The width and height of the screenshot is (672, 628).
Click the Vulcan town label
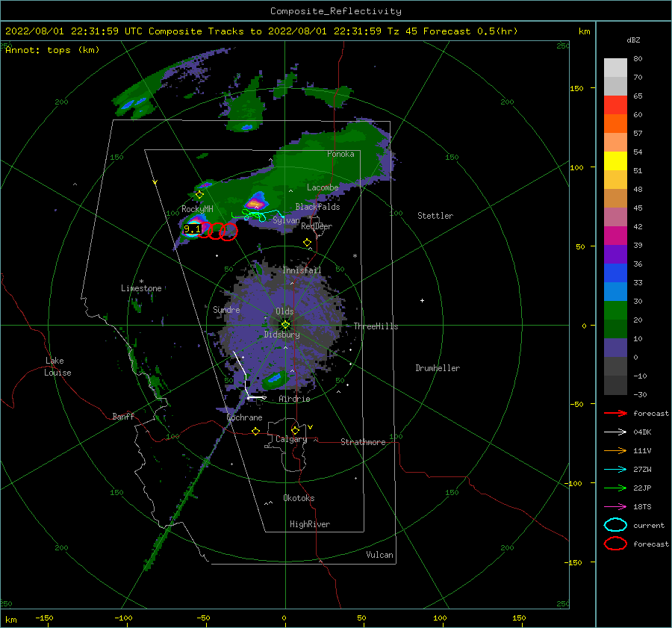pos(379,555)
